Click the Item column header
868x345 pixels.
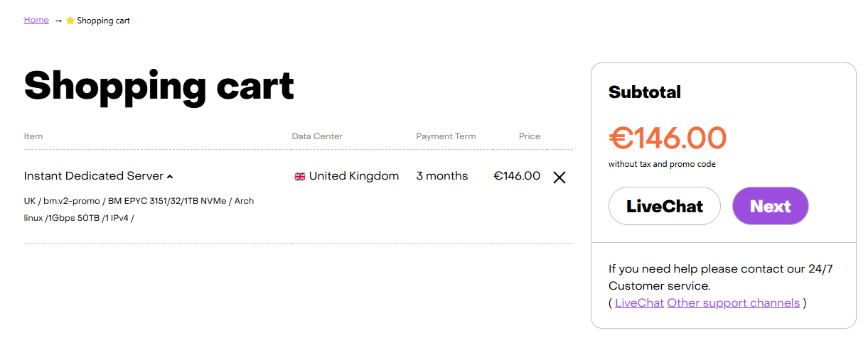pos(33,136)
